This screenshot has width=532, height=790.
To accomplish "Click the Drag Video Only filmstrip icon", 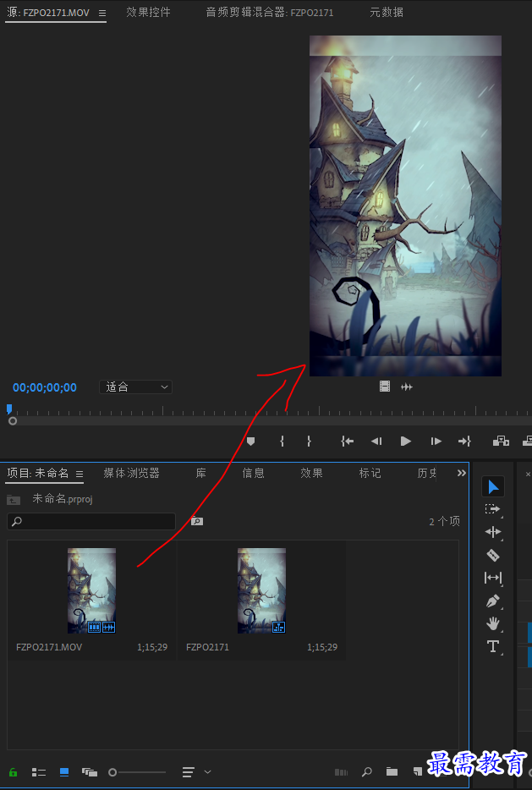I will click(385, 387).
